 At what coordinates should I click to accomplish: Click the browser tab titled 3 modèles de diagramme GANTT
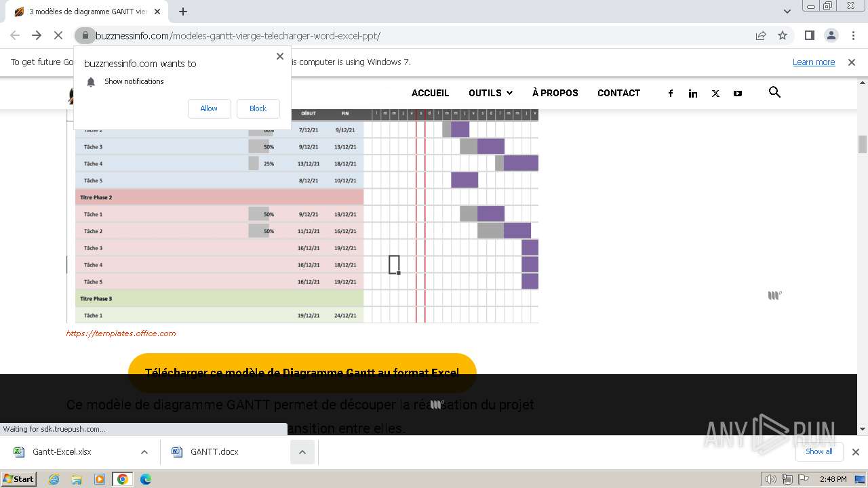pos(87,12)
